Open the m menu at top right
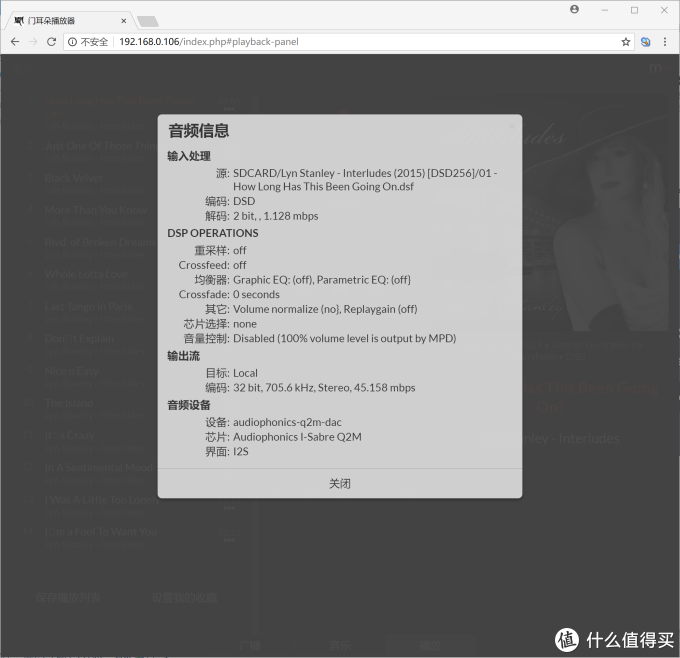The width and height of the screenshot is (680, 658). [658, 68]
